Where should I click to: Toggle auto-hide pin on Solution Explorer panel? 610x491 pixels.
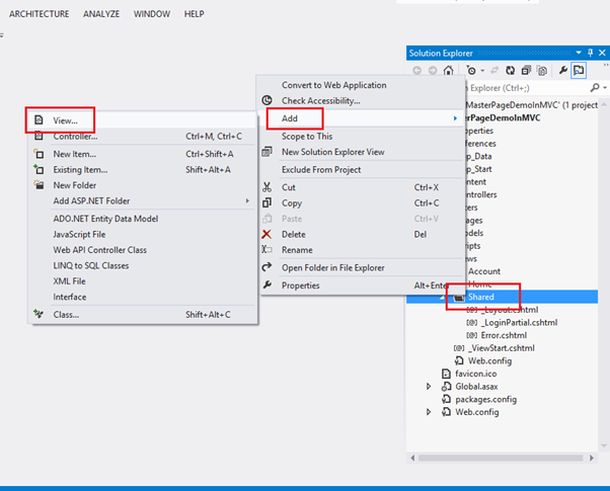click(x=590, y=53)
